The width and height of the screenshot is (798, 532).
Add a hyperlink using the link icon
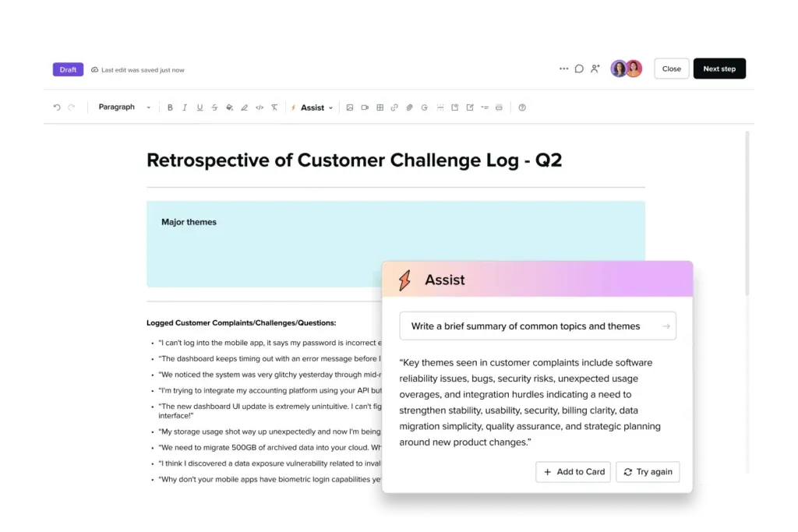(394, 107)
